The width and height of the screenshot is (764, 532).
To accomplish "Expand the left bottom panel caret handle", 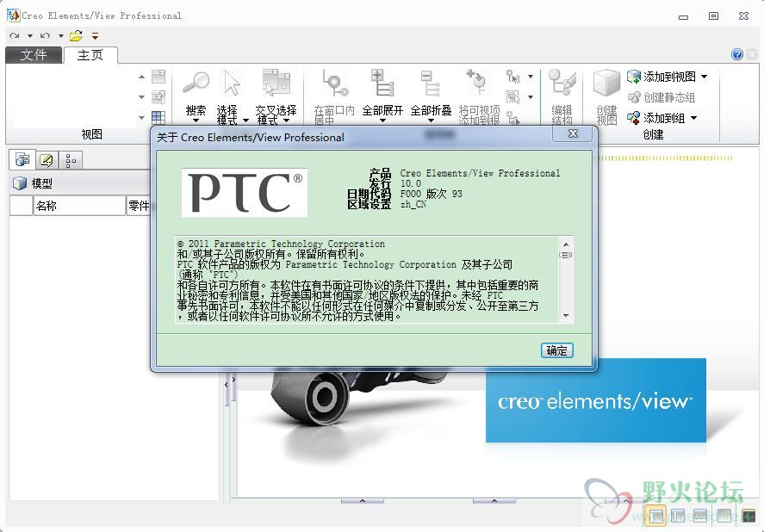I will (363, 500).
